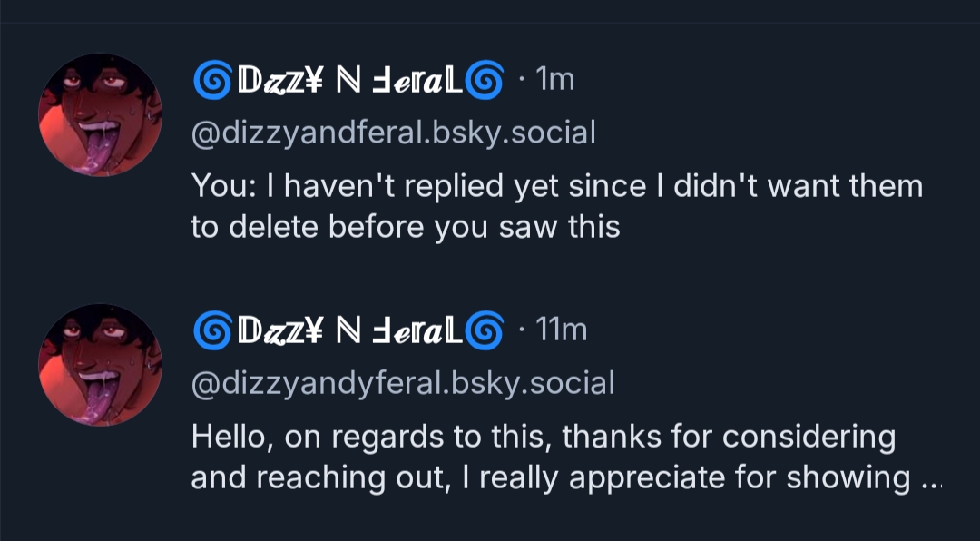Image resolution: width=980 pixels, height=541 pixels.
Task: Click the 1m timestamp
Action: tap(555, 81)
